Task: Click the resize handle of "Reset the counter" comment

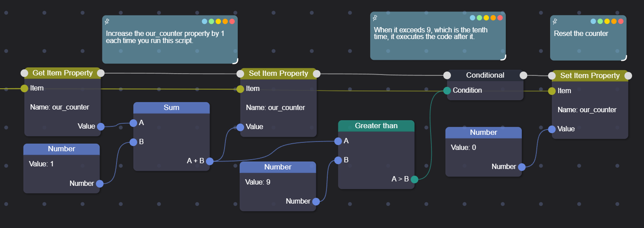Action: tap(624, 57)
